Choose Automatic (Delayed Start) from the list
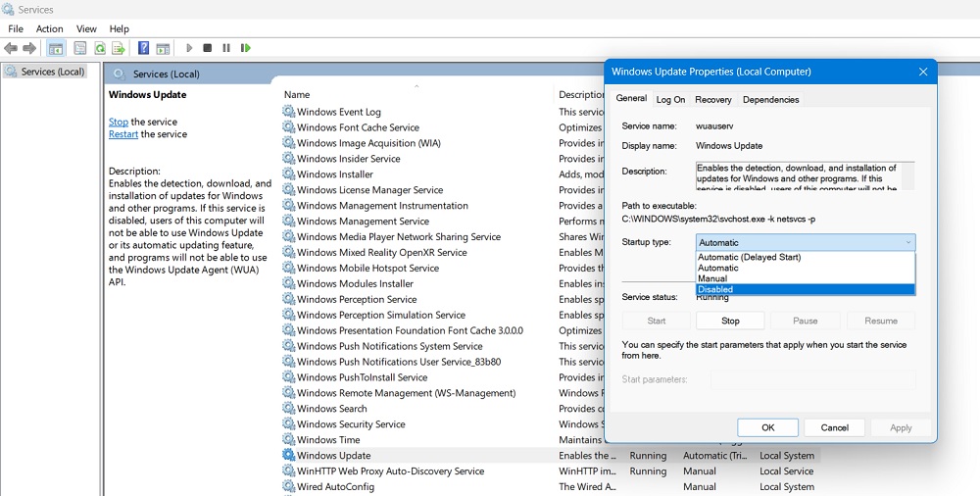This screenshot has width=980, height=496. click(805, 257)
